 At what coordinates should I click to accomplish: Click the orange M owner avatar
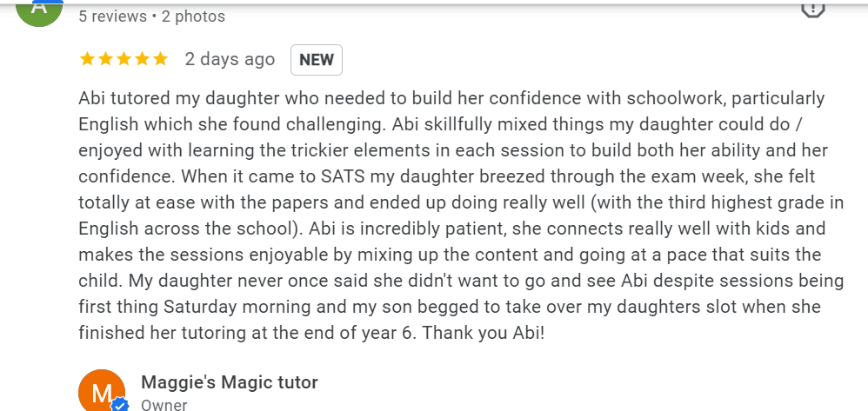click(101, 393)
